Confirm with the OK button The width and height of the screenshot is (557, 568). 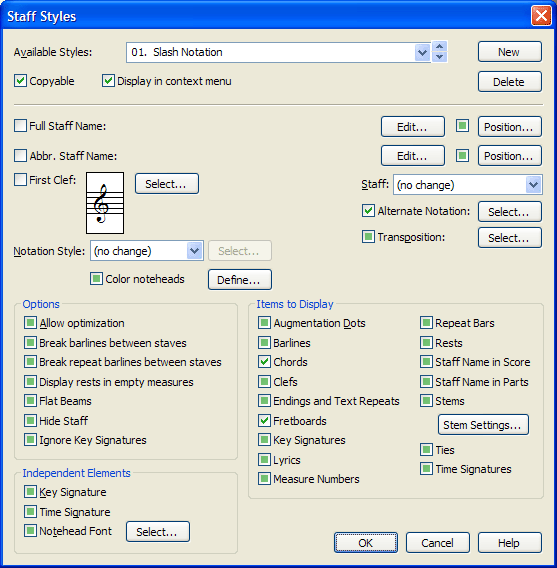click(366, 543)
